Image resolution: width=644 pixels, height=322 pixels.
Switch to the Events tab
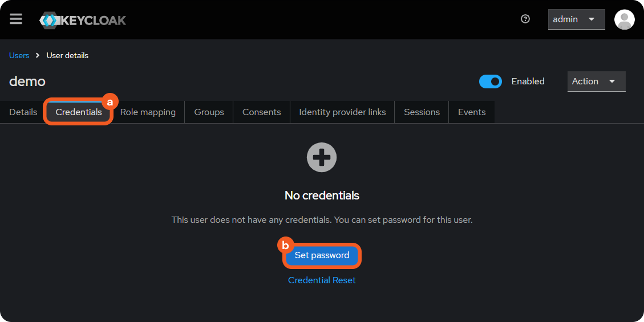[472, 112]
